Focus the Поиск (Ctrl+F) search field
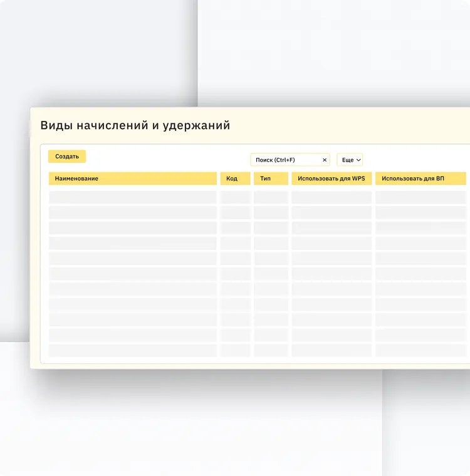Viewport: 470px width, 476px height. click(x=285, y=160)
